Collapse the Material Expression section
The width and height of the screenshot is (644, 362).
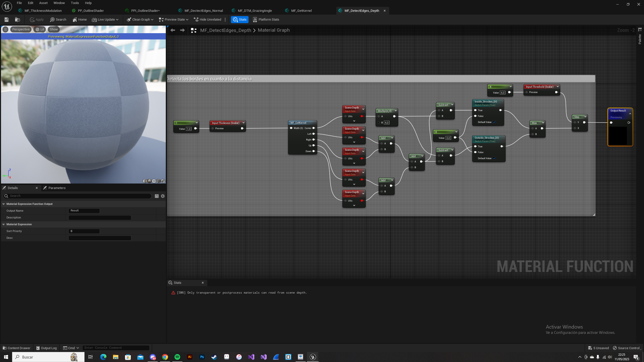point(4,224)
